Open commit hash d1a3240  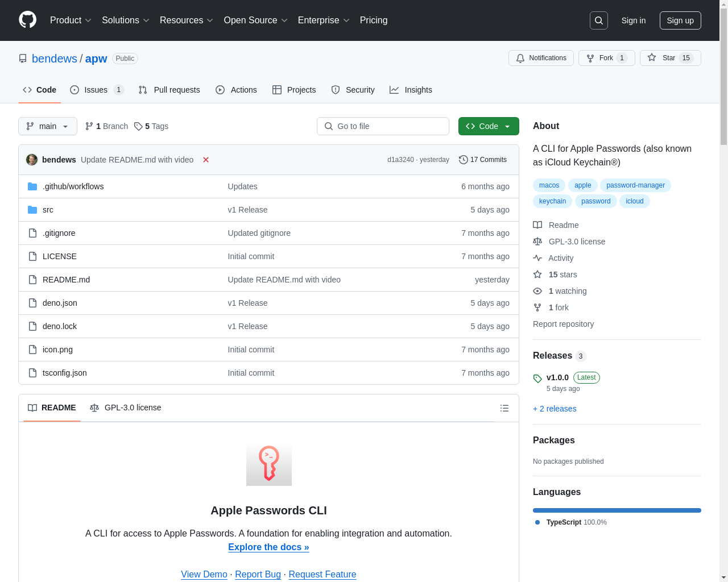pyautogui.click(x=400, y=160)
